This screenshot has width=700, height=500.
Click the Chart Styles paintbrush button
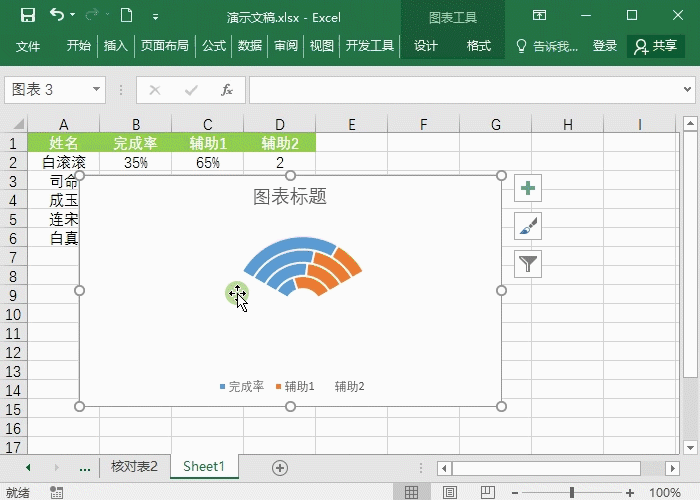coord(528,226)
